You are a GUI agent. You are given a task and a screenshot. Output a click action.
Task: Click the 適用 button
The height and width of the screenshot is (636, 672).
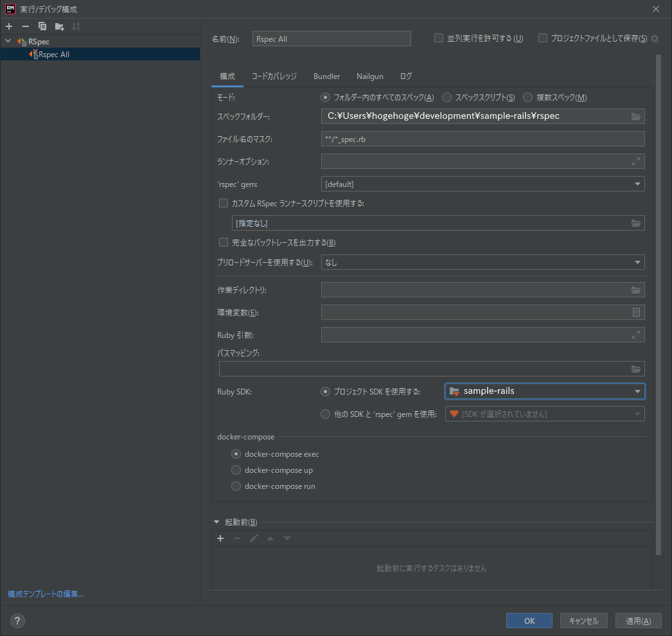click(x=639, y=621)
